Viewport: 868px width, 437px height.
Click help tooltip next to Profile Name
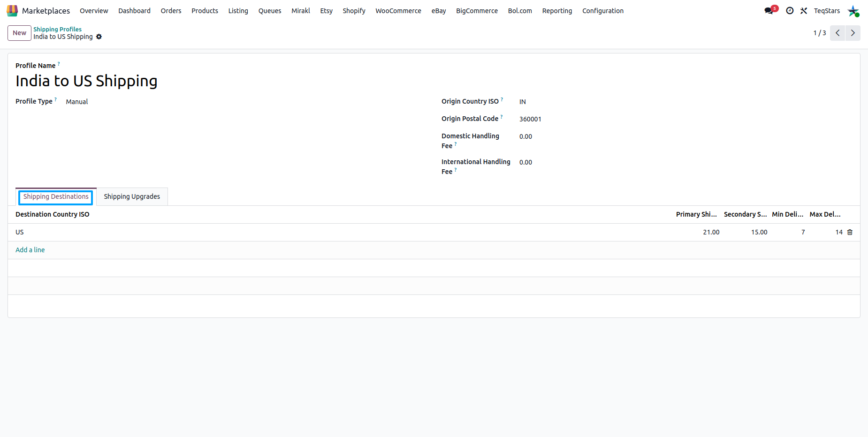tap(59, 63)
